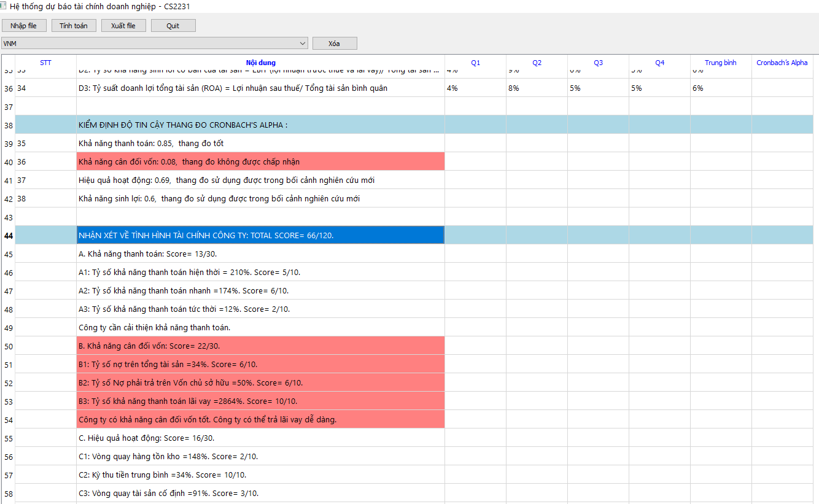Select the A1 thanh toán hiện thời row
Screen dimensions: 819x504
(x=261, y=272)
